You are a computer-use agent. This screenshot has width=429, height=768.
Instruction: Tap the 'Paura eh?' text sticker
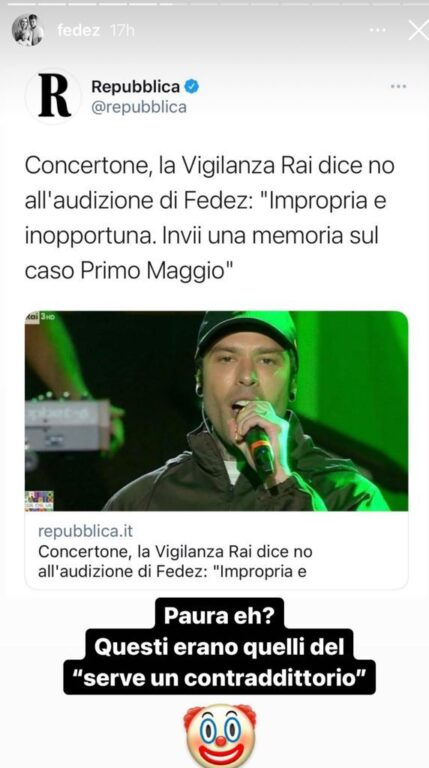click(218, 616)
